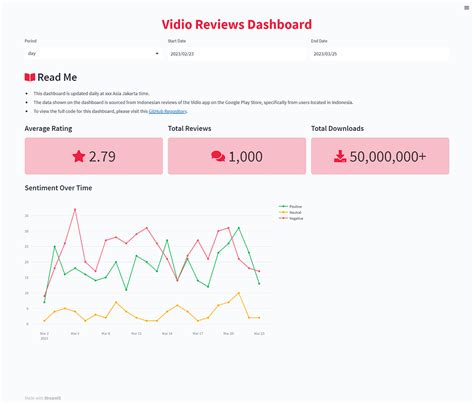Click the 2.79 average rating value
Image resolution: width=474 pixels, height=404 pixels.
102,156
